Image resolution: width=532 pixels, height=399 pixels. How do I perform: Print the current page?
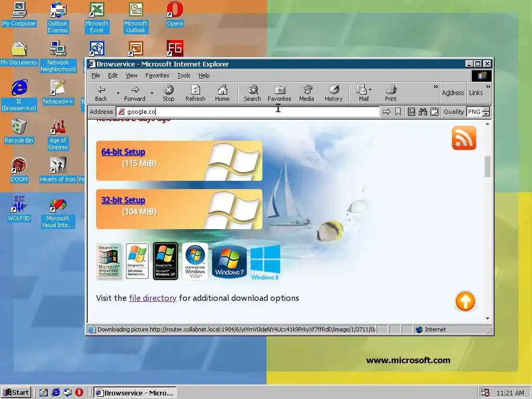[x=391, y=94]
